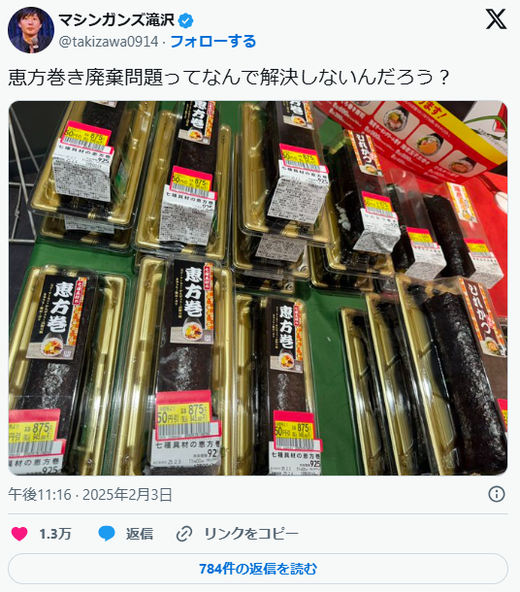Click the chain link copy icon
Image resolution: width=520 pixels, height=592 pixels.
pyautogui.click(x=184, y=534)
